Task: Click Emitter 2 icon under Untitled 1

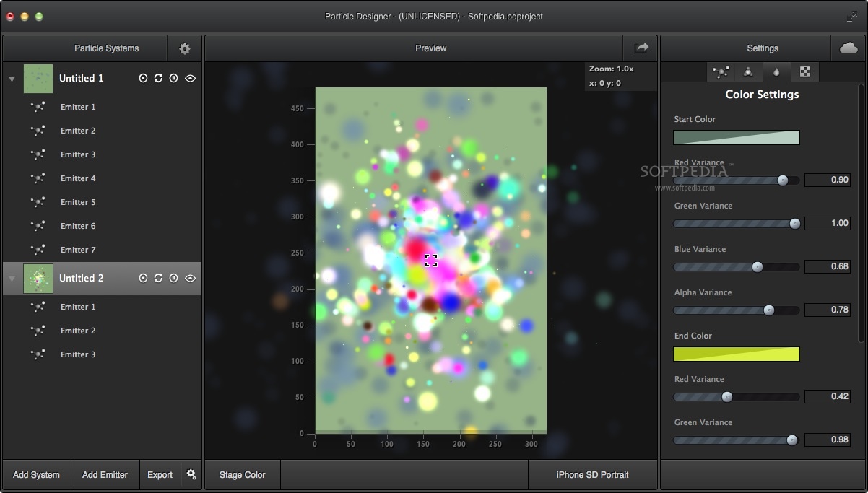Action: pos(38,131)
